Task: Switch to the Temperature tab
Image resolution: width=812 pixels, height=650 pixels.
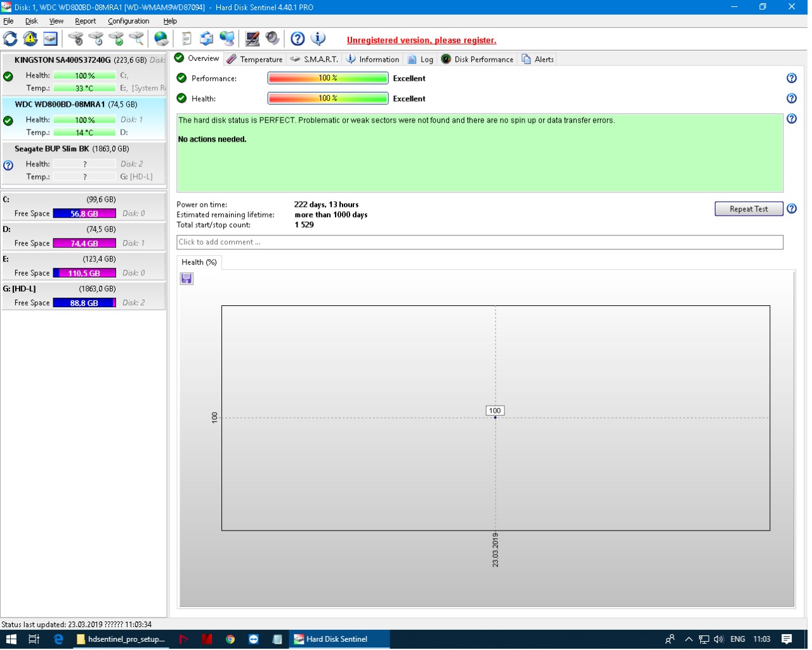Action: point(254,59)
